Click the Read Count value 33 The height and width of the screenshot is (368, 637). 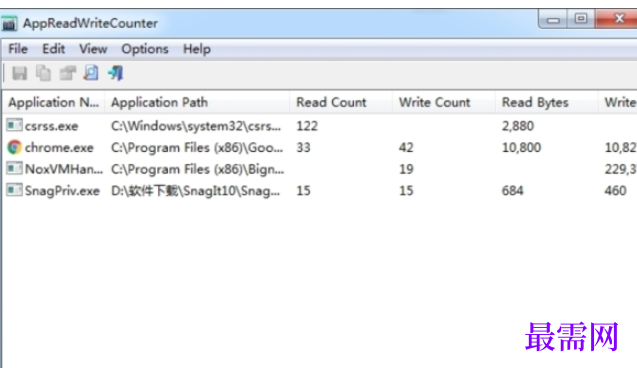(303, 147)
